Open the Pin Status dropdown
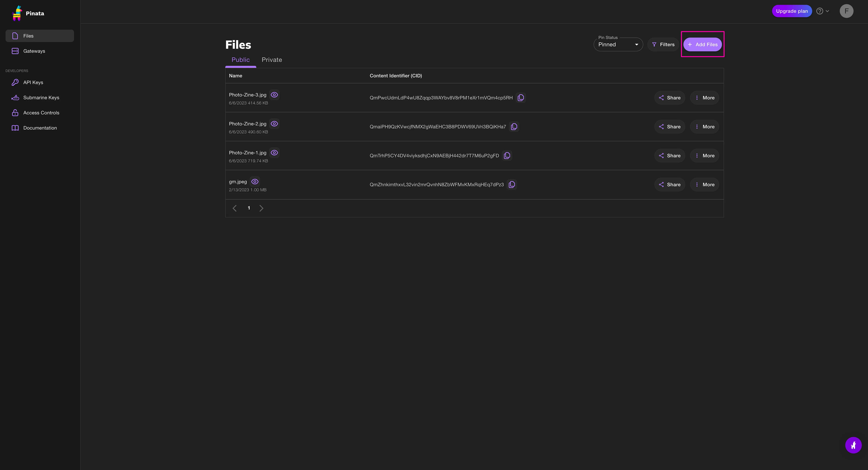The height and width of the screenshot is (470, 868). tap(618, 45)
